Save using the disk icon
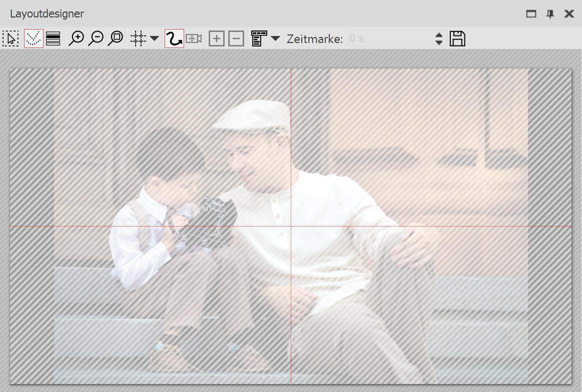 tap(457, 38)
